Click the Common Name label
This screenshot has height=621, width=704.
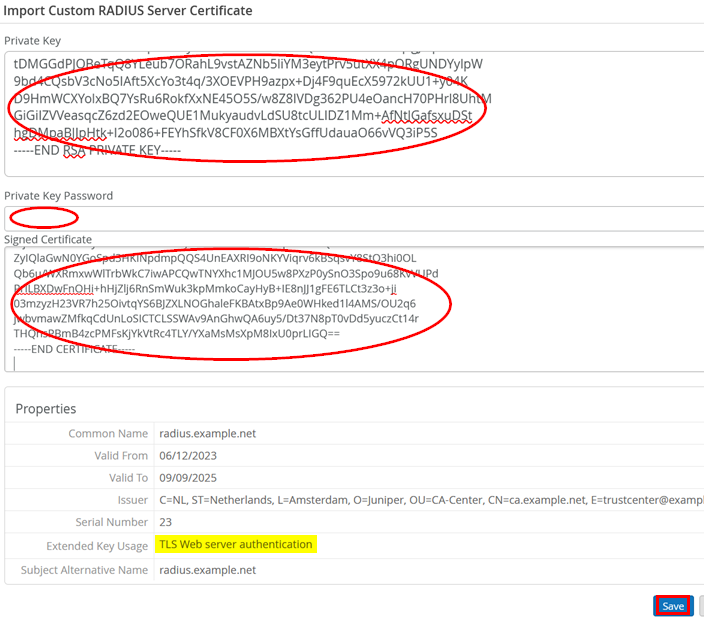108,433
